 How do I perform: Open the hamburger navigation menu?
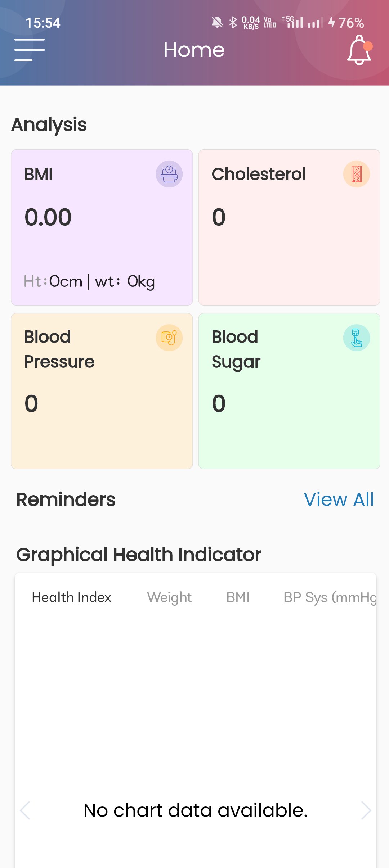tap(30, 50)
